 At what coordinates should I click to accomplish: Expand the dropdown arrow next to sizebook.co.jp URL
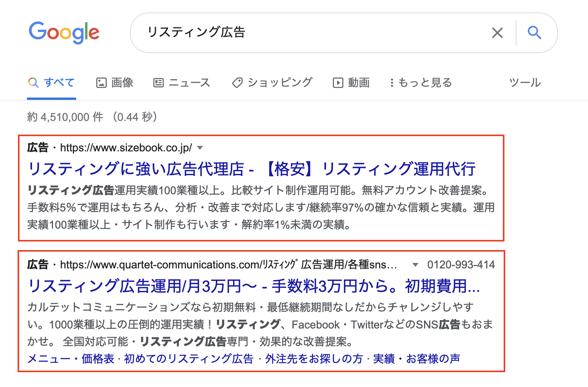(200, 148)
